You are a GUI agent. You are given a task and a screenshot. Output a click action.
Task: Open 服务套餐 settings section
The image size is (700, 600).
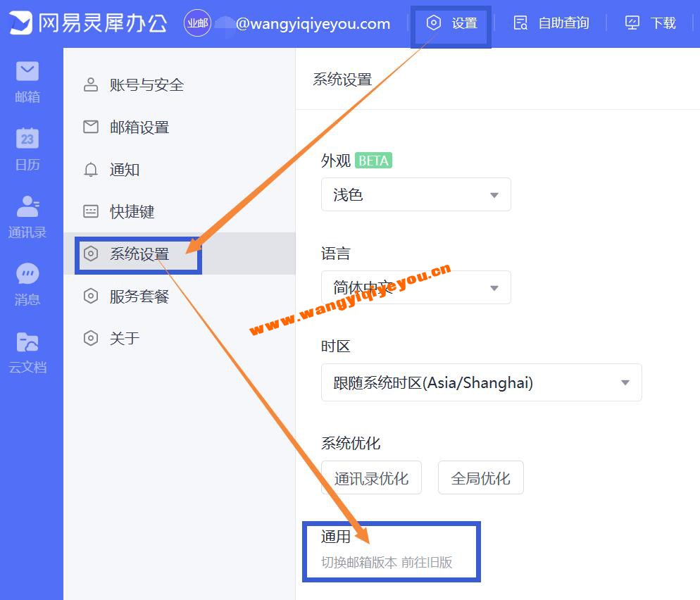coord(180,296)
